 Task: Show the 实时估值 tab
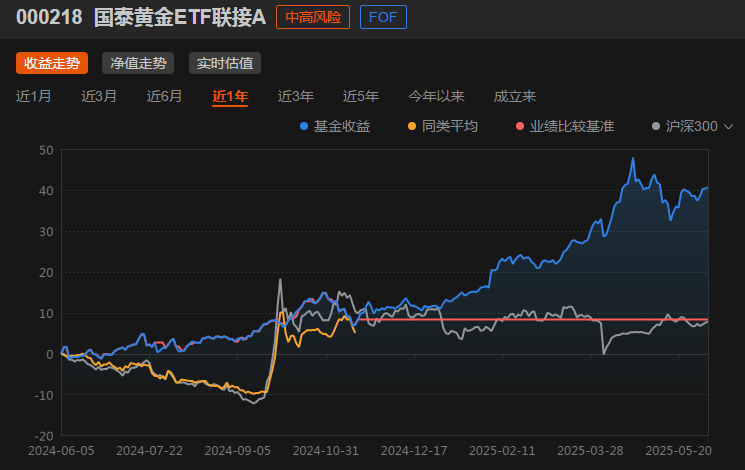(x=225, y=63)
